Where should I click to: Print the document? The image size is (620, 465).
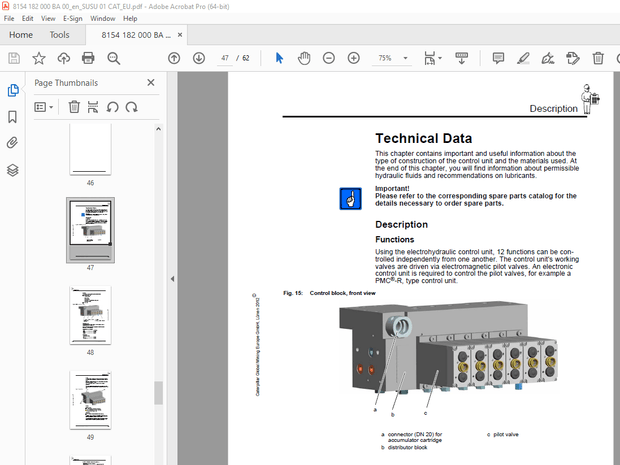88,59
